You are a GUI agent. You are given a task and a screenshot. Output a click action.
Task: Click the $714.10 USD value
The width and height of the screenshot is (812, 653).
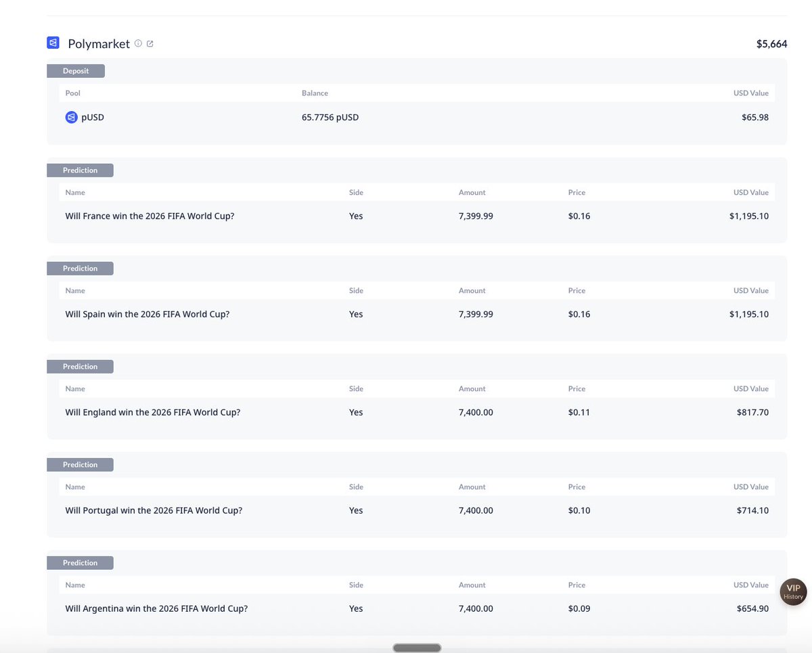pos(752,510)
